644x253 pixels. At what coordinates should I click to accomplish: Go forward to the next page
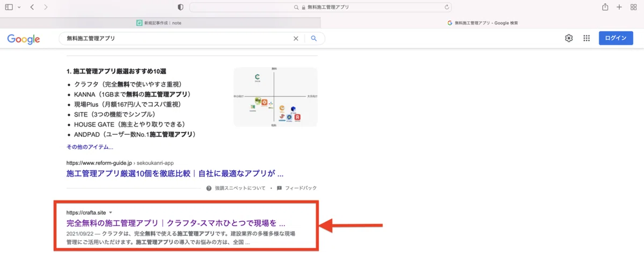[46, 8]
